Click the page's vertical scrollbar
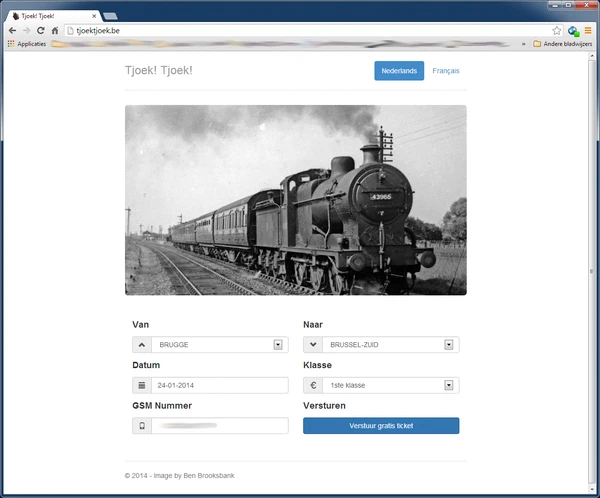The height and width of the screenshot is (498, 600). [592, 271]
